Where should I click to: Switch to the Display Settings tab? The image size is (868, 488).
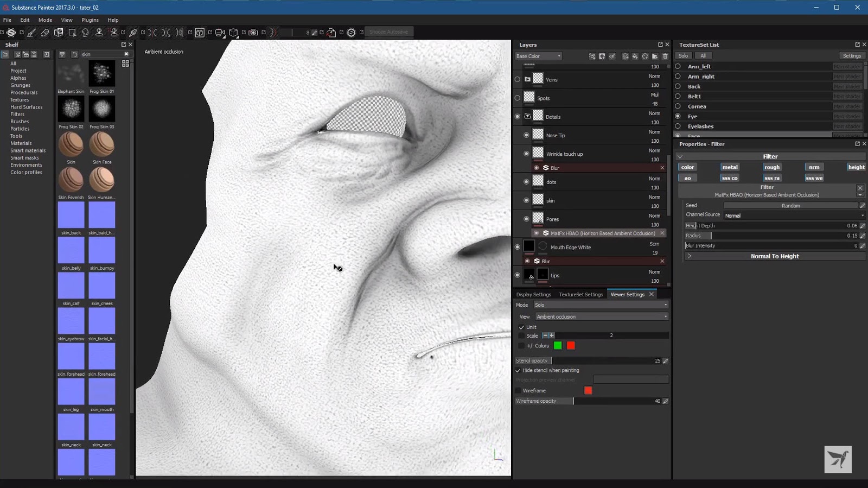[533, 295]
